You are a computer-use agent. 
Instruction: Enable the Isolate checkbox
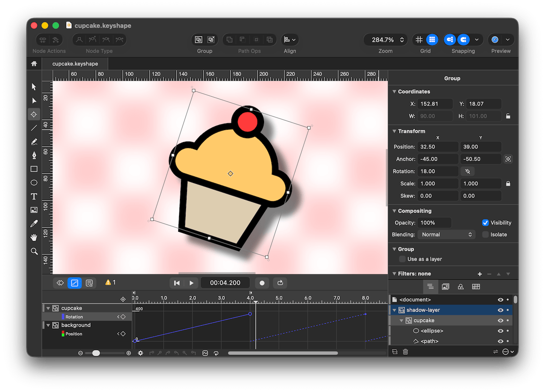pos(485,234)
